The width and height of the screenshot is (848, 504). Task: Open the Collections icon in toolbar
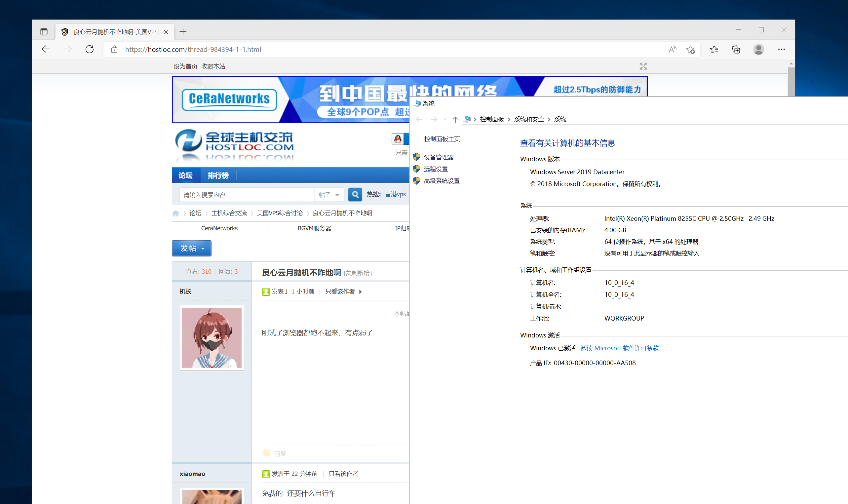coord(736,50)
